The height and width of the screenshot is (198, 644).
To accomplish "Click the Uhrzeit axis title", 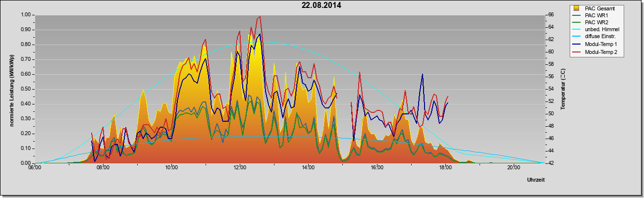I will 536,180.
